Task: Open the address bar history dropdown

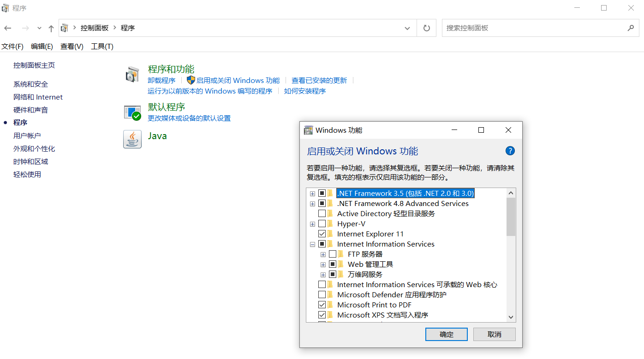Action: [407, 28]
